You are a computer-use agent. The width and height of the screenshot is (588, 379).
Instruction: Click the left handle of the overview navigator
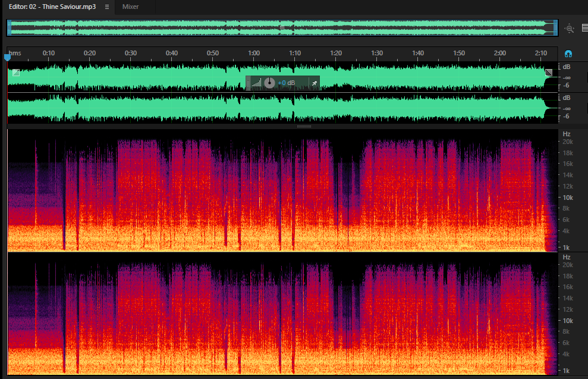(x=9, y=28)
